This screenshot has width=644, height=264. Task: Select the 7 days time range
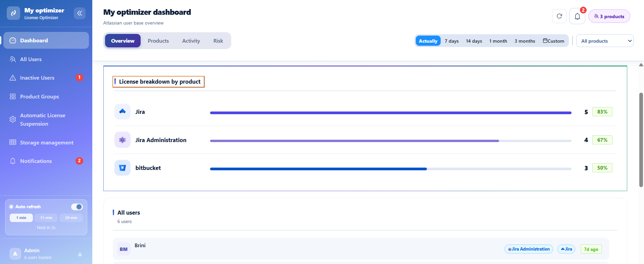tap(452, 41)
